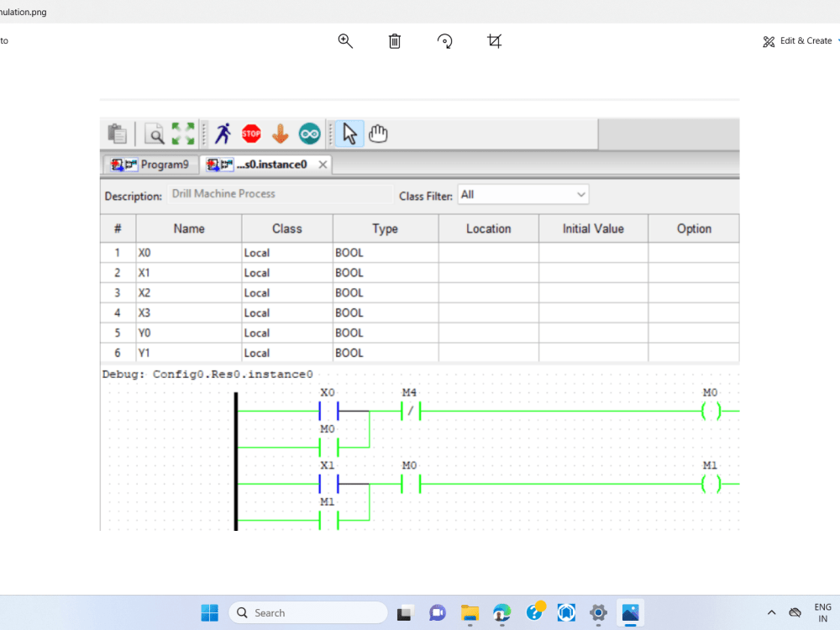Click inside the Drill Machine Process description field
This screenshot has width=840, height=630.
click(277, 194)
